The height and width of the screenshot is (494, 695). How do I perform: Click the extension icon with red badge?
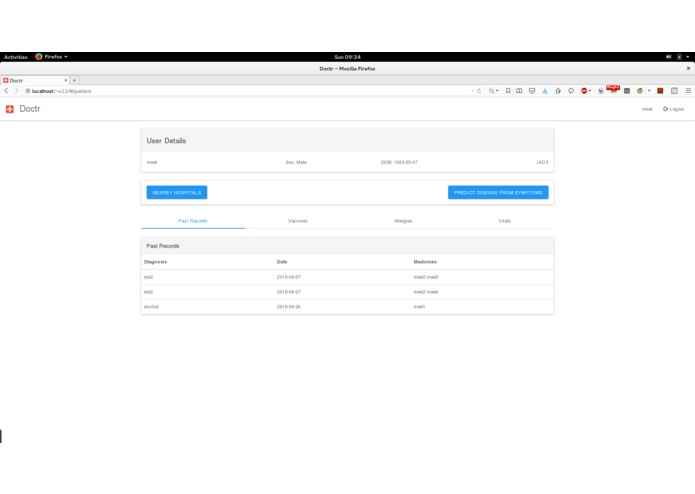(x=613, y=90)
